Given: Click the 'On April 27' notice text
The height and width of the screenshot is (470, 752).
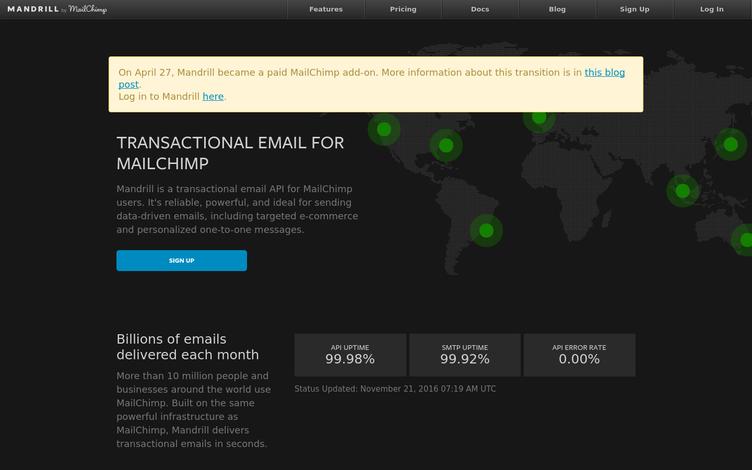Looking at the screenshot, I should coord(372,84).
